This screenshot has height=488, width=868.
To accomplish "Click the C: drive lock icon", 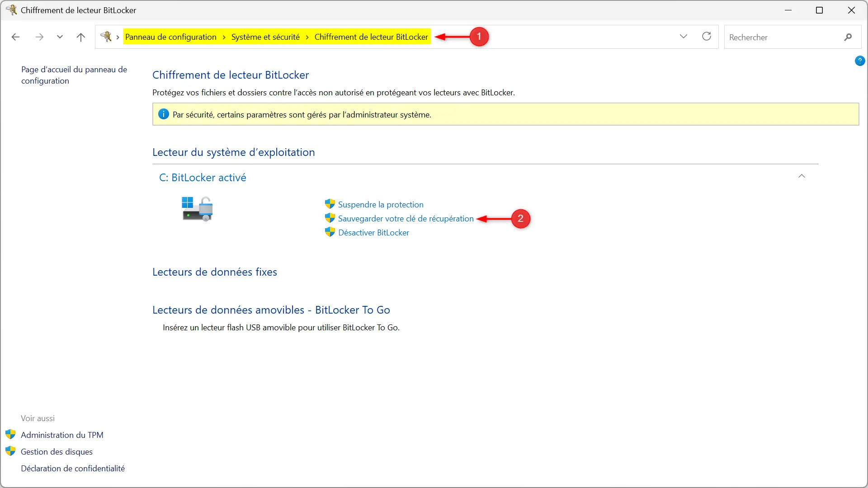I will pyautogui.click(x=197, y=209).
